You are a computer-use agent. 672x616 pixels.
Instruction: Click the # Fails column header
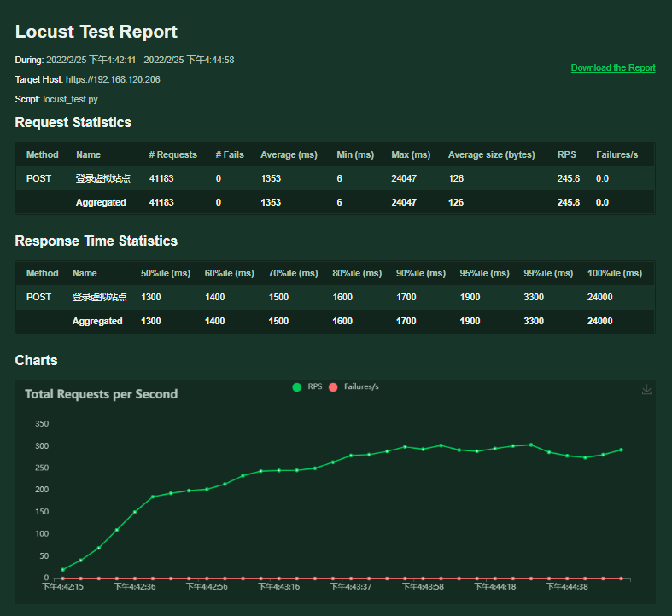[x=230, y=154]
